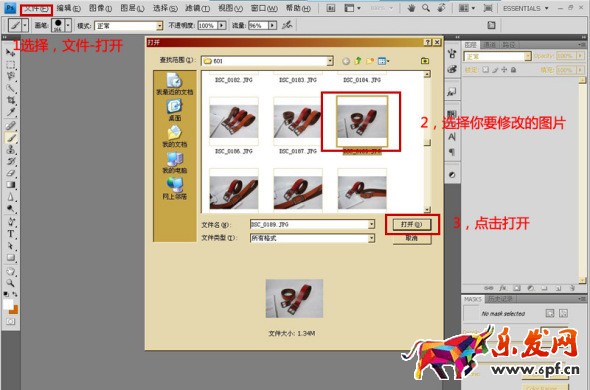Open the brush mode 正常 dropdown

[x=160, y=26]
